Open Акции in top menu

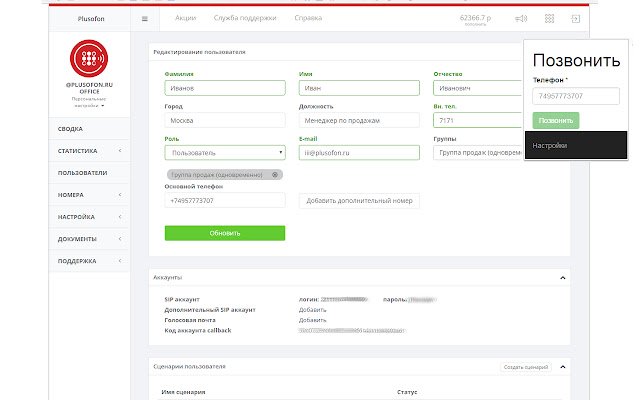[186, 18]
